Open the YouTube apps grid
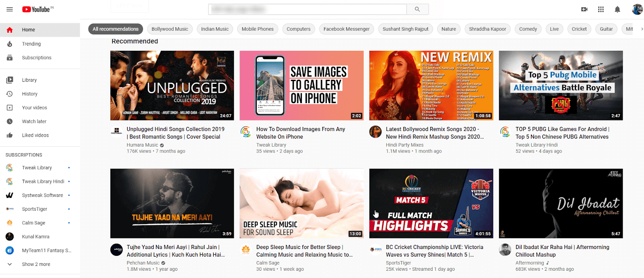Image resolution: width=644 pixels, height=278 pixels. 601,9
